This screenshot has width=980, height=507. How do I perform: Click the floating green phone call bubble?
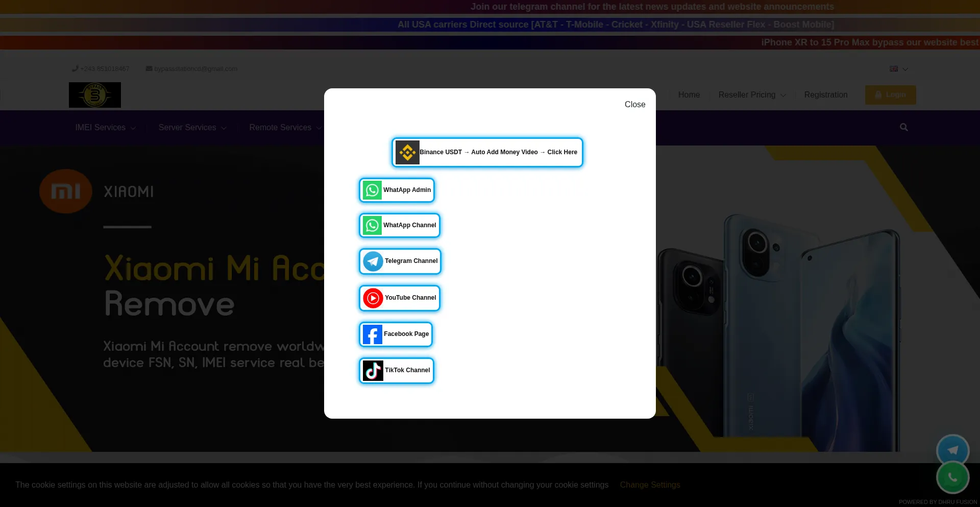tap(952, 477)
